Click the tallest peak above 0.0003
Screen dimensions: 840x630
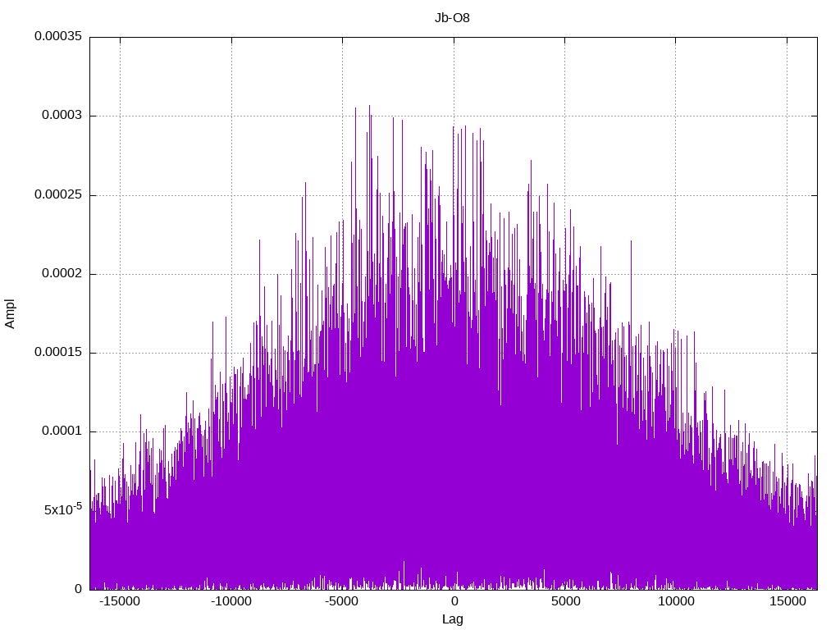(369, 107)
